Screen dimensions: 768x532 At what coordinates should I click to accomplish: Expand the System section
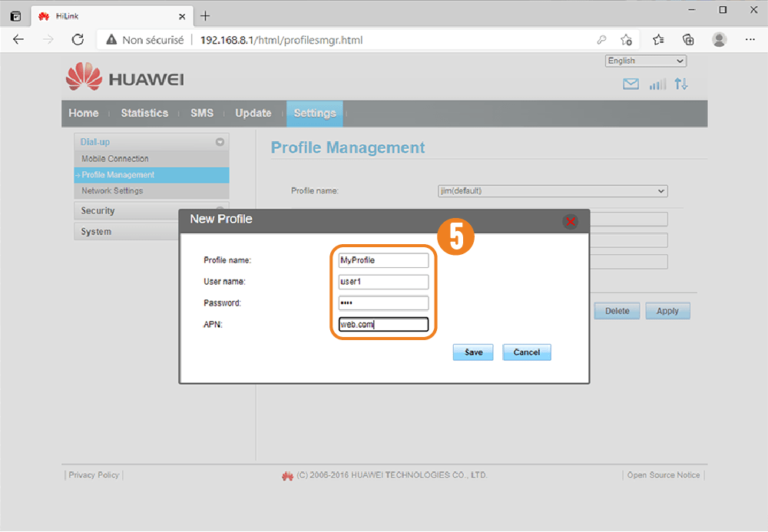coord(127,232)
